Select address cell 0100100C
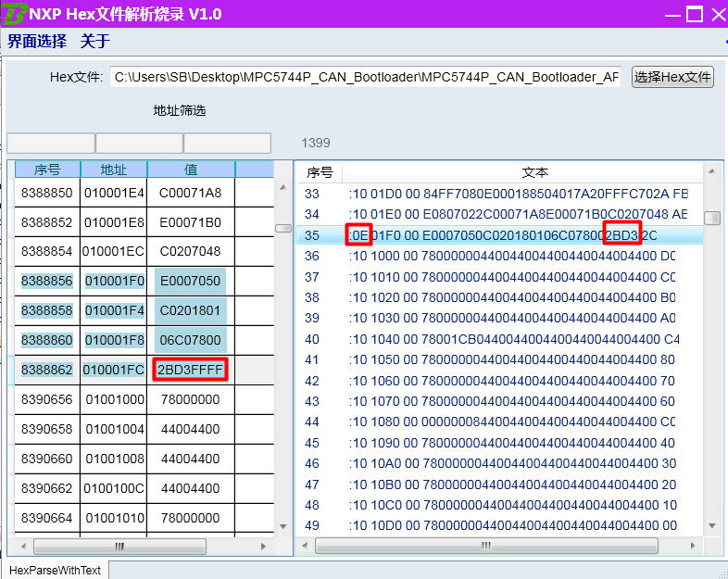Image resolution: width=728 pixels, height=579 pixels. click(114, 488)
